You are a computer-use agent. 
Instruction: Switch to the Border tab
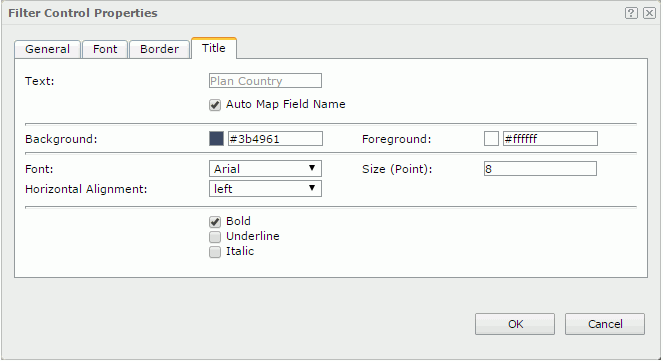[159, 49]
